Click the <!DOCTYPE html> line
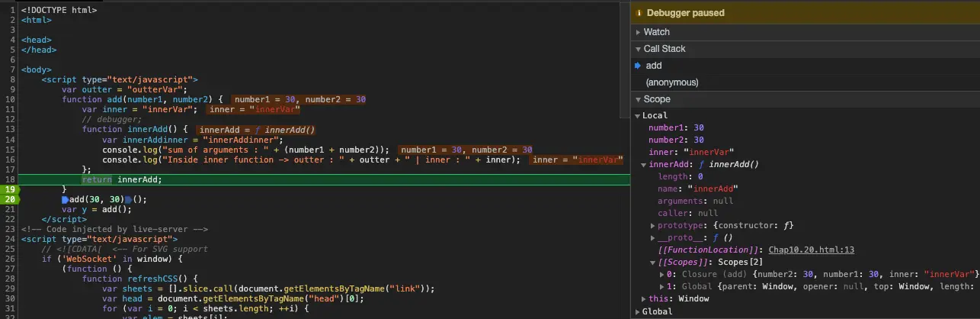 pyautogui.click(x=59, y=11)
